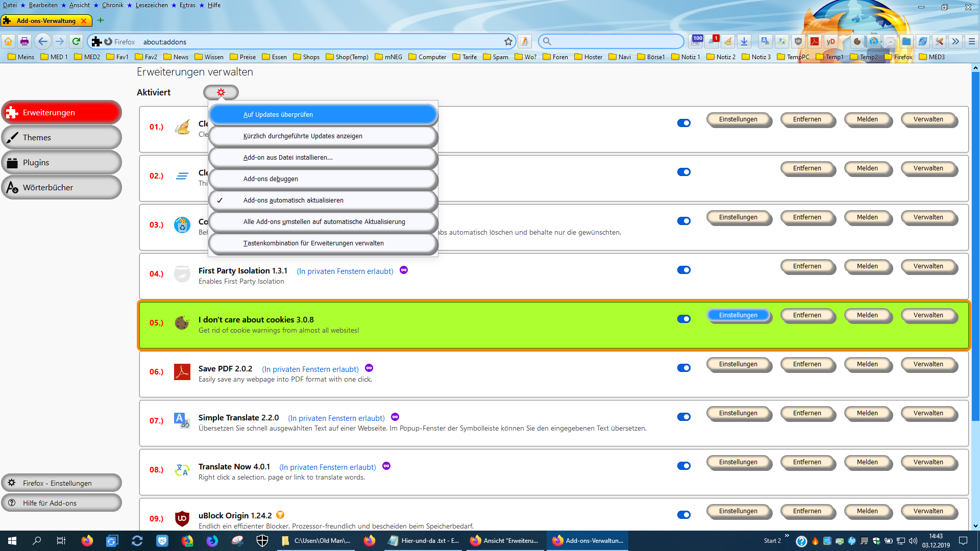The width and height of the screenshot is (980, 551).
Task: Toggle off Save PDF extension switch
Action: (x=683, y=368)
